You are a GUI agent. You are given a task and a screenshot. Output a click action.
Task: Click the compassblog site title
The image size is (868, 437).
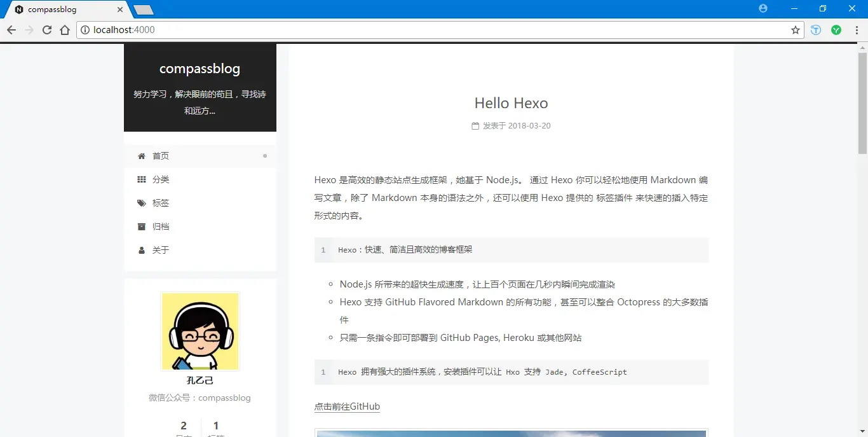pos(200,69)
